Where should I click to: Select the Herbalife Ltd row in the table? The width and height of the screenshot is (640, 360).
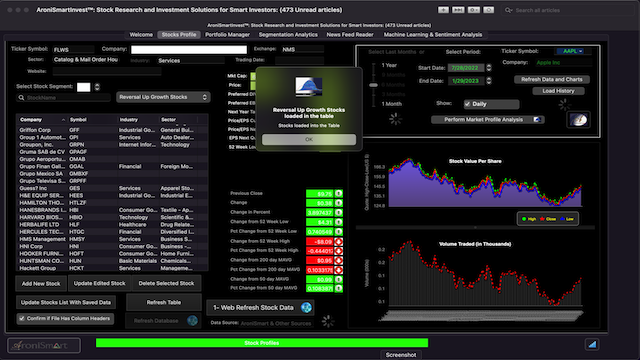pos(112,224)
